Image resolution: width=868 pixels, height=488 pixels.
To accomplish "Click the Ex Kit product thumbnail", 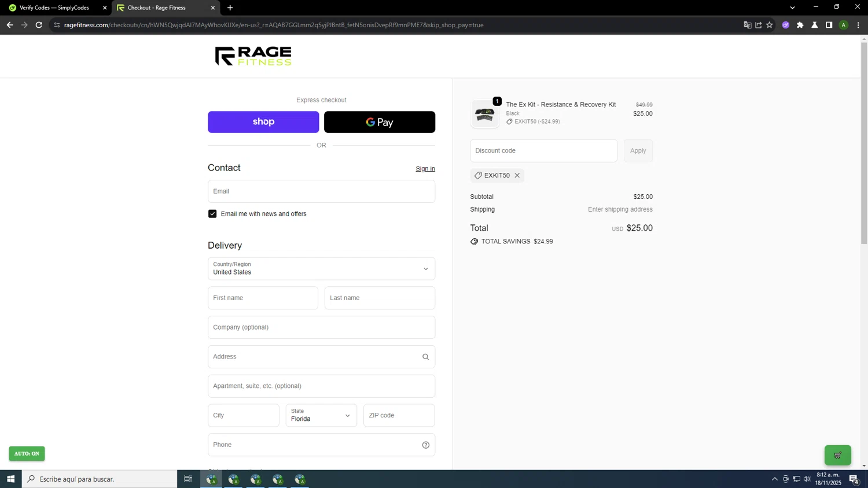I will coord(484,114).
